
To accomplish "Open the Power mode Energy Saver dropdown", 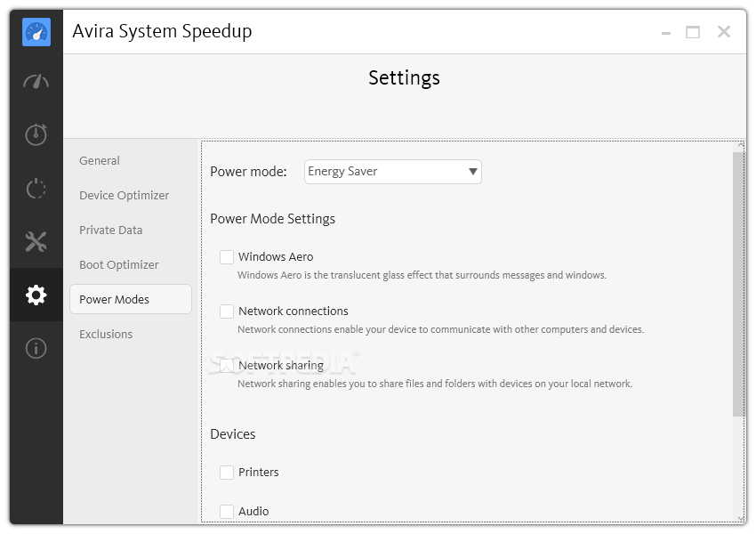I will pyautogui.click(x=393, y=172).
